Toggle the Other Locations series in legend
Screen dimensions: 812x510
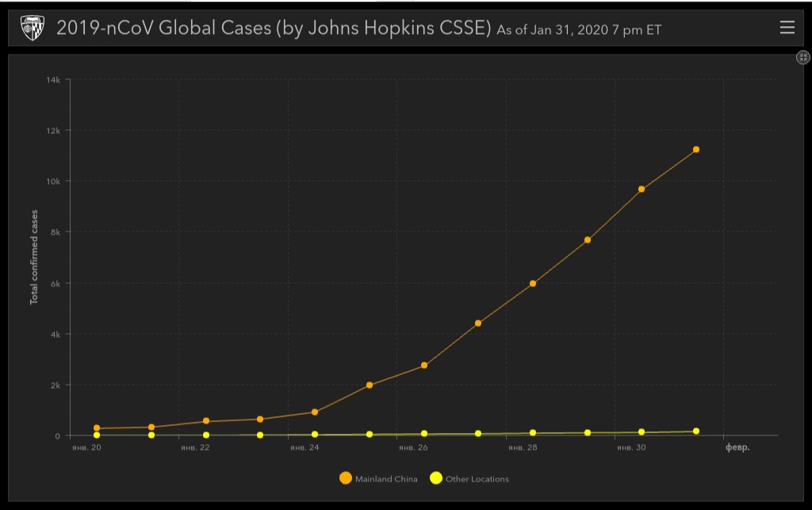[x=469, y=478]
